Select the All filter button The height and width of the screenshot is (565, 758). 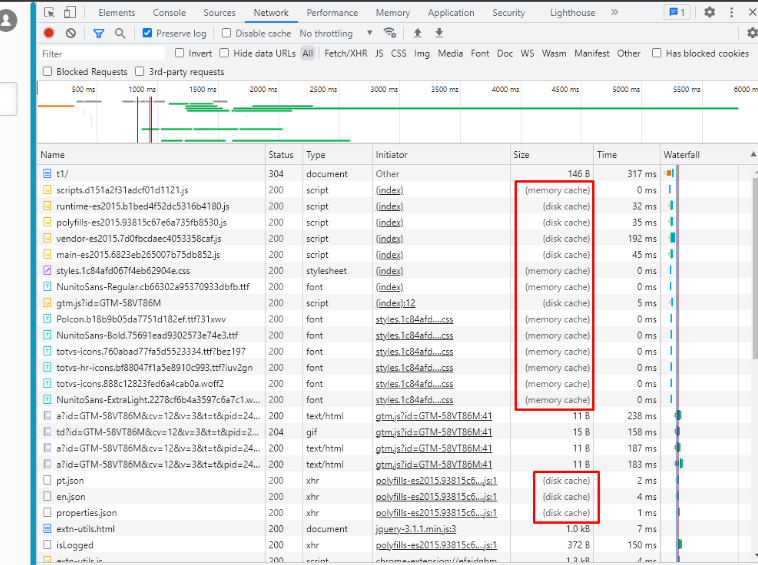[x=308, y=53]
